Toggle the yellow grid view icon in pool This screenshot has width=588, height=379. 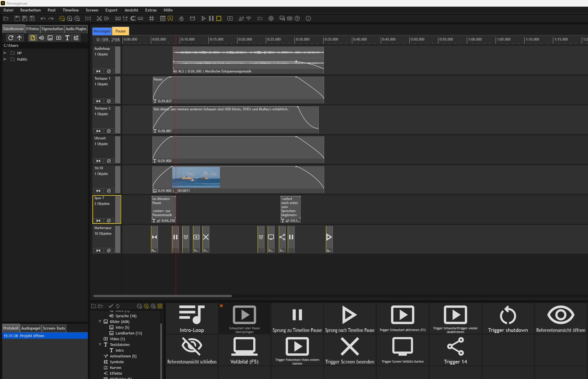tap(160, 306)
